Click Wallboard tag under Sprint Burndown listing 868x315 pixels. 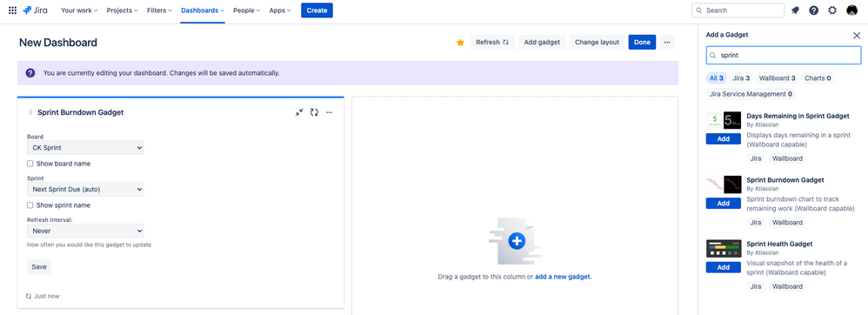click(x=787, y=223)
